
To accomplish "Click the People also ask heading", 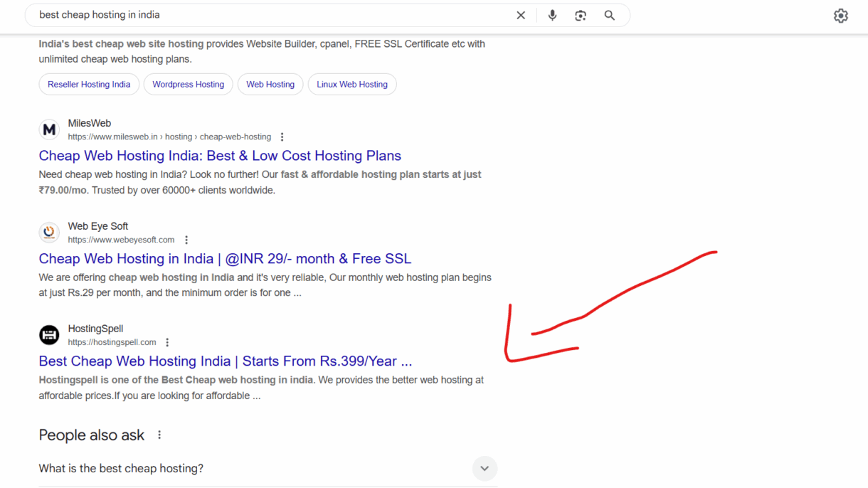I will tap(92, 435).
